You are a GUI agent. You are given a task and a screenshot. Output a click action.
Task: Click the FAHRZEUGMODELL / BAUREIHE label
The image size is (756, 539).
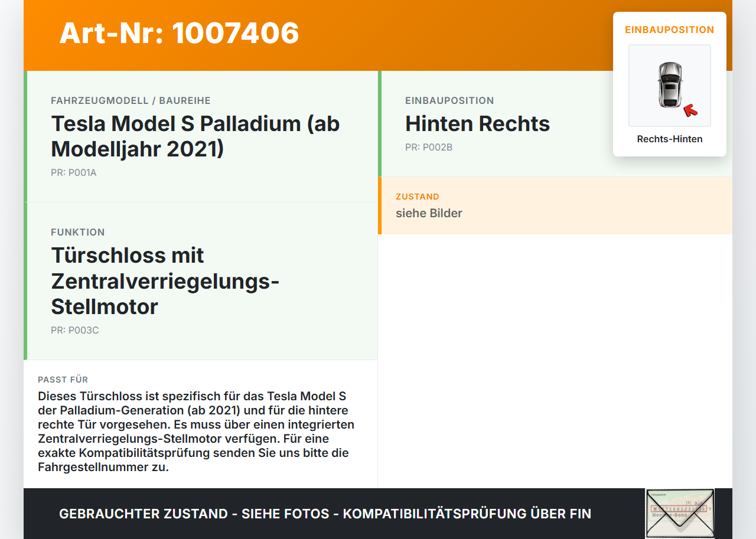(131, 100)
